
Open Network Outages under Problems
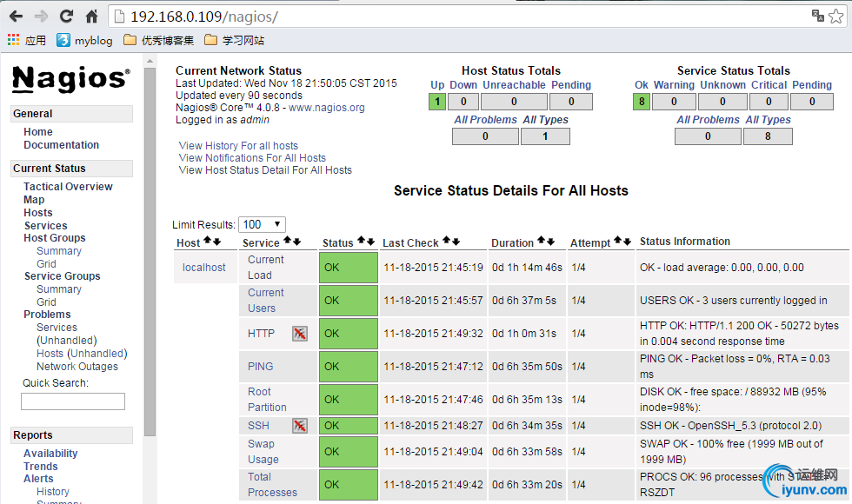pyautogui.click(x=77, y=366)
